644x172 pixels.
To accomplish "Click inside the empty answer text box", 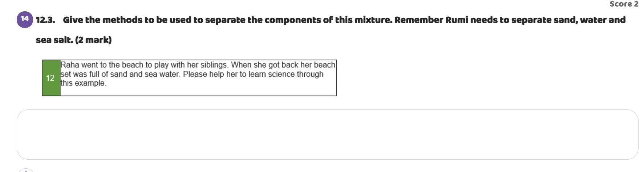I will (327, 134).
